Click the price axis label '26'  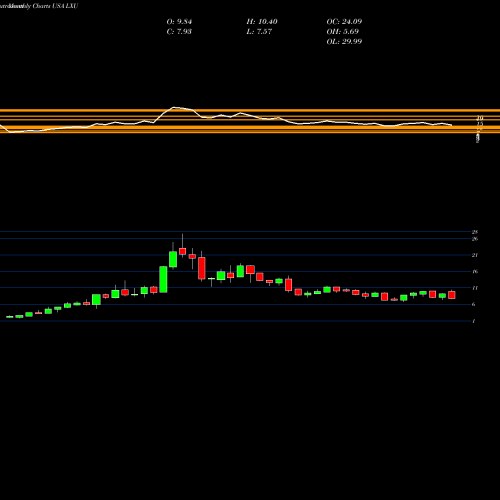[475, 239]
